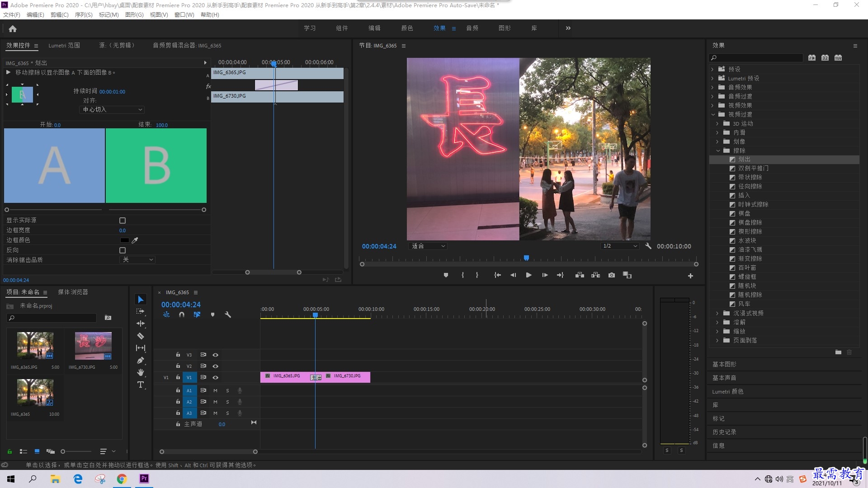
Task: Switch to 颜色 workspace tab
Action: (x=407, y=28)
